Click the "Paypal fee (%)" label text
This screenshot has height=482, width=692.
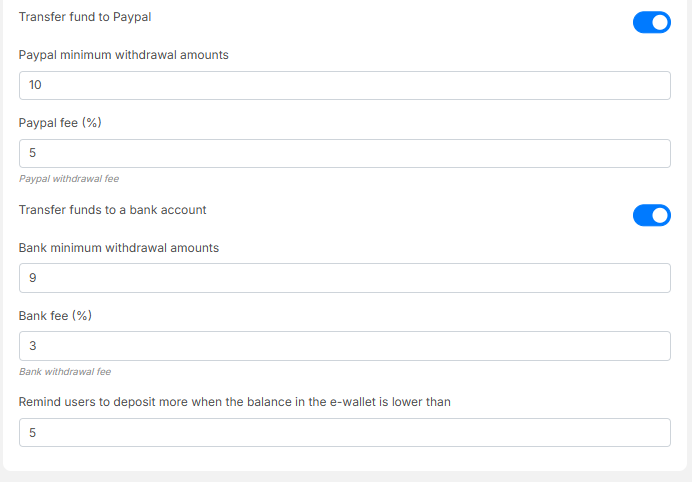(x=60, y=123)
